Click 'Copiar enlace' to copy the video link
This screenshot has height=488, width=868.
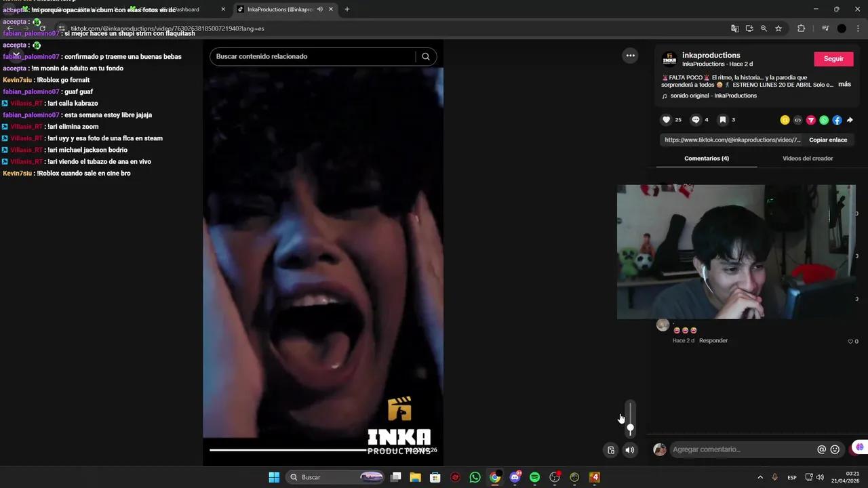coord(828,140)
